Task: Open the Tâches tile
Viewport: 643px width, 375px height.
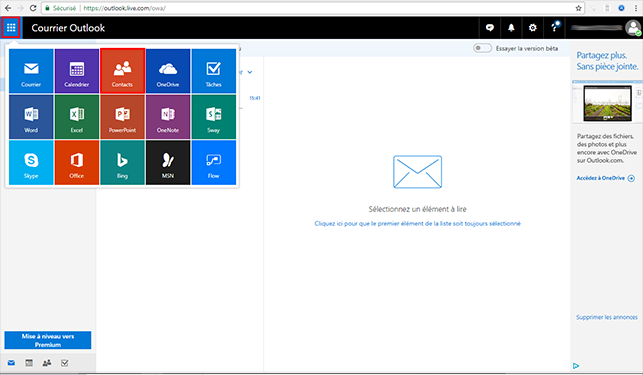Action: click(214, 71)
